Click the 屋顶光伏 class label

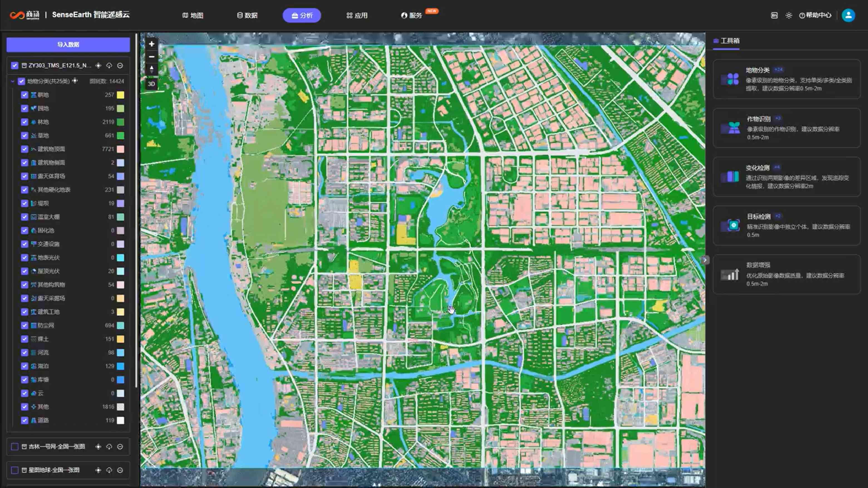(48, 271)
